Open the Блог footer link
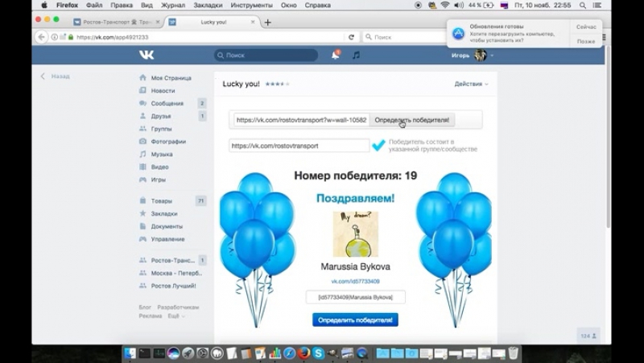This screenshot has height=363, width=644. pos(145,307)
